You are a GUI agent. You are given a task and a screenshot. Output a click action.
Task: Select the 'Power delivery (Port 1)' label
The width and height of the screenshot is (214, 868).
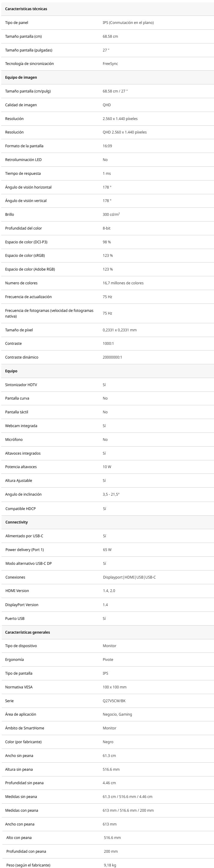point(25,550)
